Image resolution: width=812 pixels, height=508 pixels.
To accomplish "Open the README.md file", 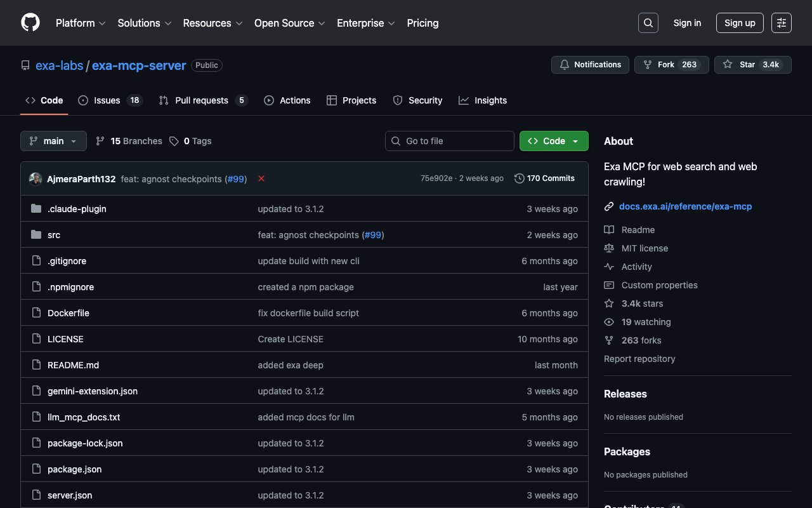I will click(73, 365).
